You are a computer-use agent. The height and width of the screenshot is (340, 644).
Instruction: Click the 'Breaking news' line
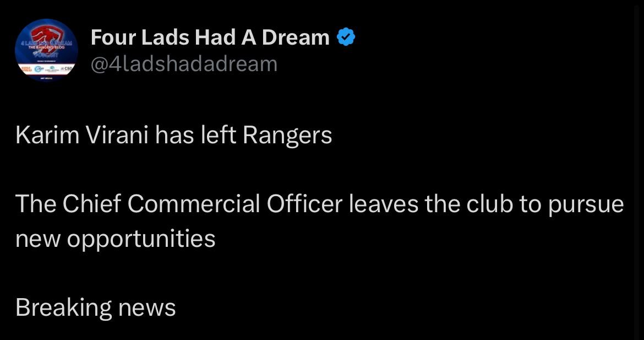96,307
